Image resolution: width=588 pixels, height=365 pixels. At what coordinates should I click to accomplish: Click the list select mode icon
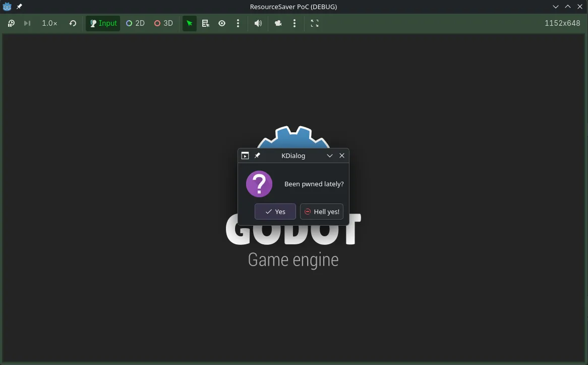click(206, 23)
